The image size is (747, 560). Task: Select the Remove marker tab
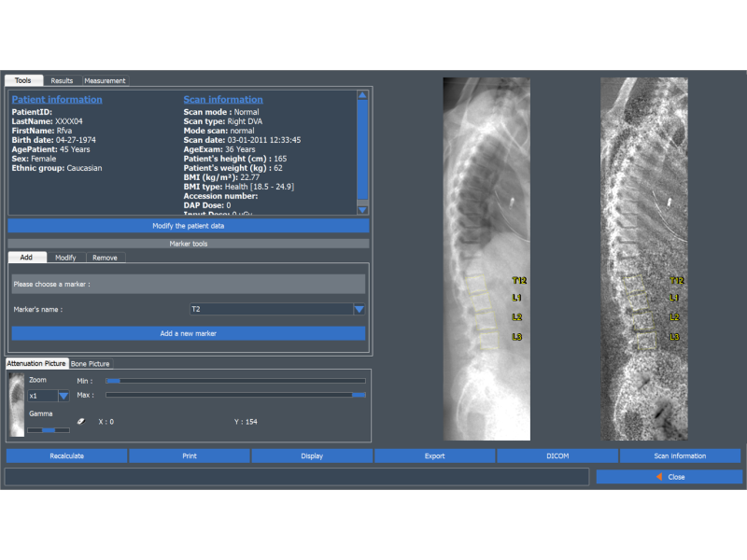tap(106, 258)
